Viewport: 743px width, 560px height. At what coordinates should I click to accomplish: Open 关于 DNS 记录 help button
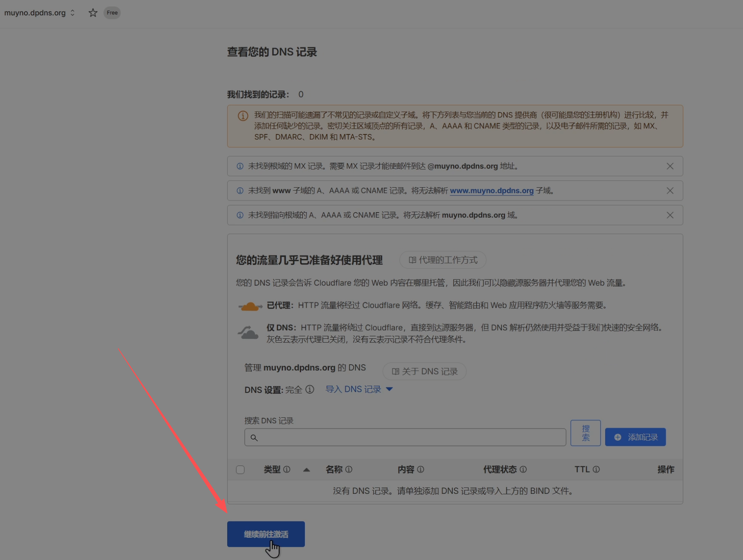coord(424,371)
